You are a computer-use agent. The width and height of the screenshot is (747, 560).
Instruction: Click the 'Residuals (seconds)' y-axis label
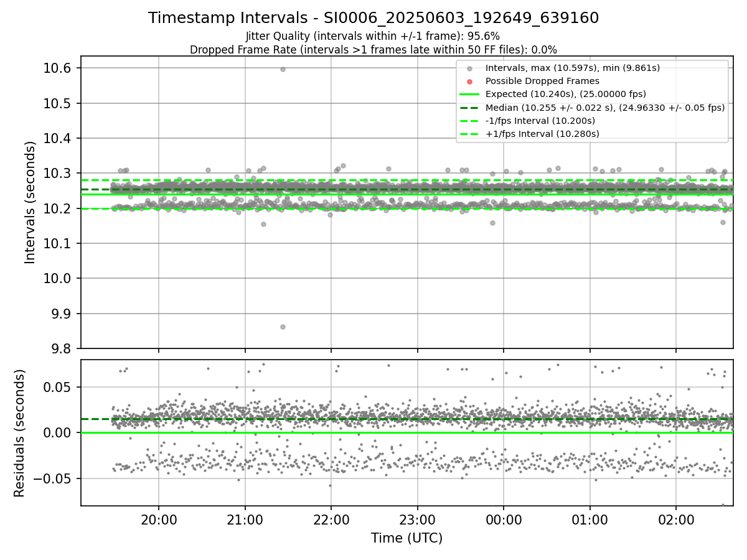point(20,433)
